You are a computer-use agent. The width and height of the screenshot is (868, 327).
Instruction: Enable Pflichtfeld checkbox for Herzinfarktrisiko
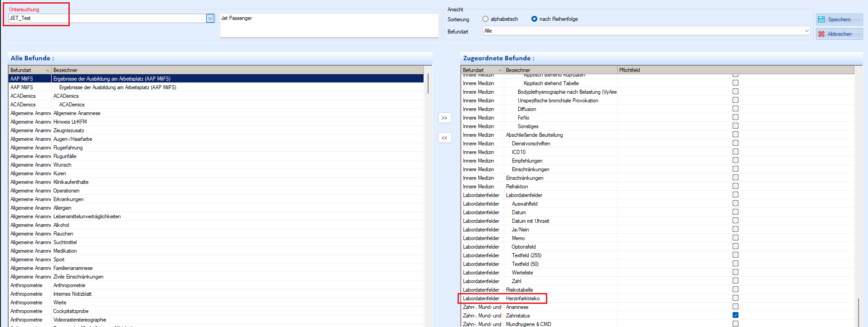click(x=735, y=298)
